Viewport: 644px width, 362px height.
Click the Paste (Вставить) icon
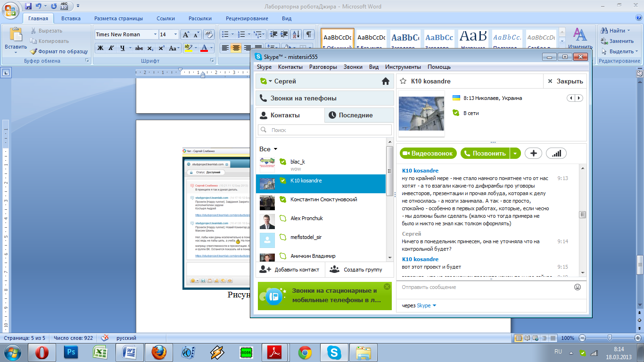click(16, 35)
